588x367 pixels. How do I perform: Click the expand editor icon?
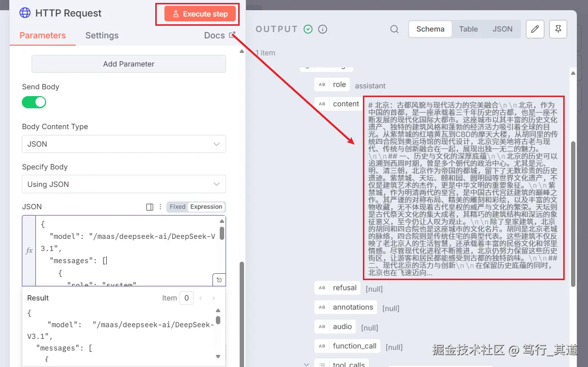pos(219,280)
